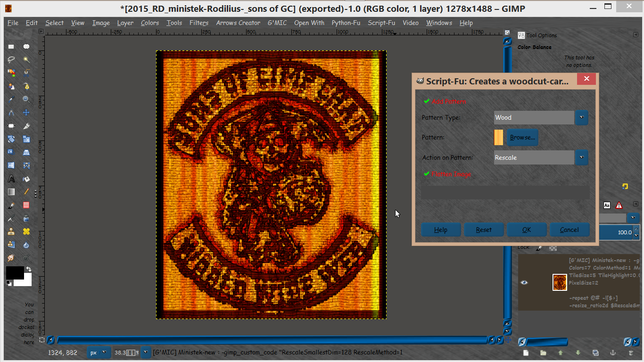Open the Filters menu

coord(199,23)
